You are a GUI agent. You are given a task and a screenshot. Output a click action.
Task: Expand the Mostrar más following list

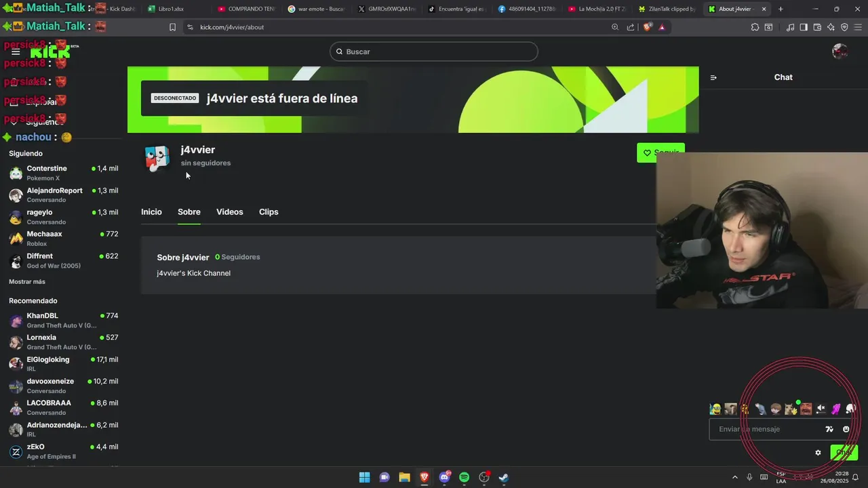click(27, 281)
